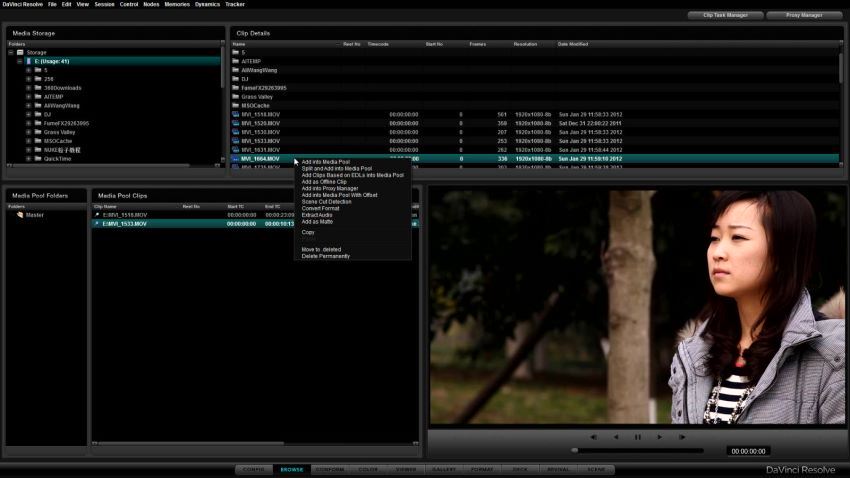The height and width of the screenshot is (478, 850).
Task: Expand the 360Downloads folder in Media Storage
Action: pos(28,88)
